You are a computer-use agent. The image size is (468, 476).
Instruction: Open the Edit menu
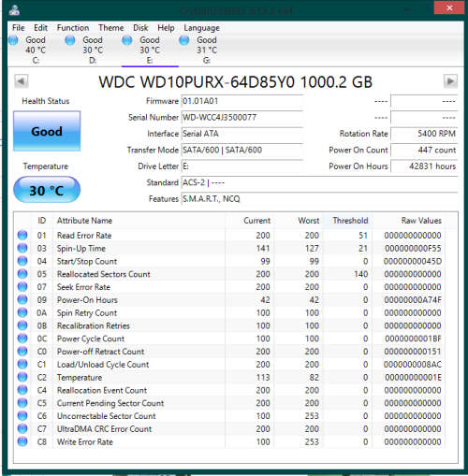(40, 28)
